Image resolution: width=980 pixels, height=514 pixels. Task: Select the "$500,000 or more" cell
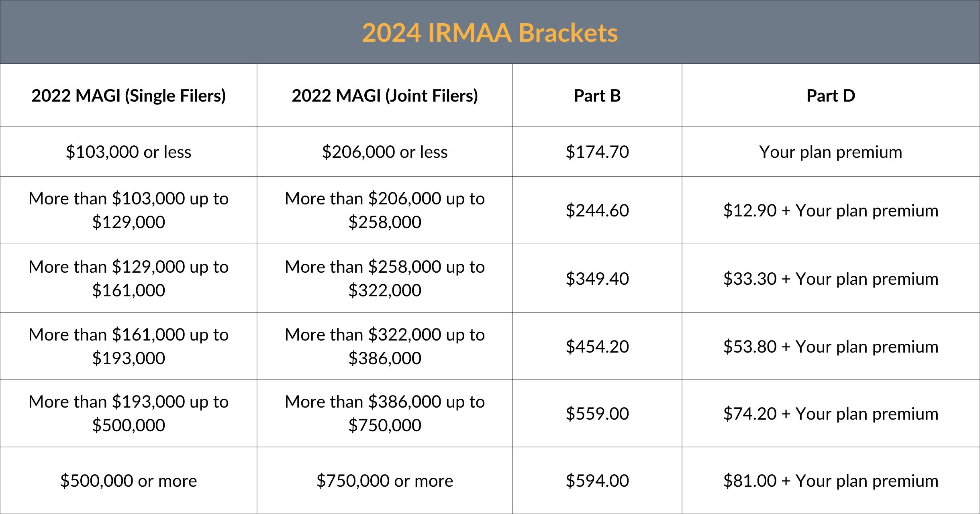(129, 481)
